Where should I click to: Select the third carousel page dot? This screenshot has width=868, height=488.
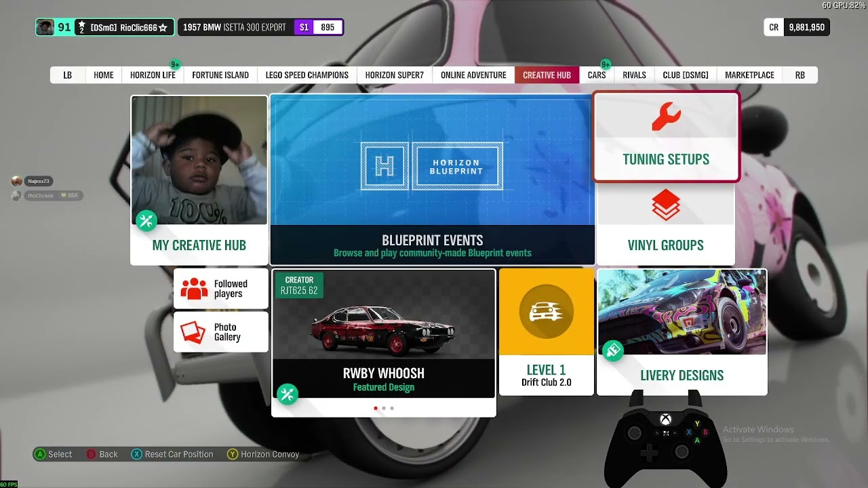[392, 408]
